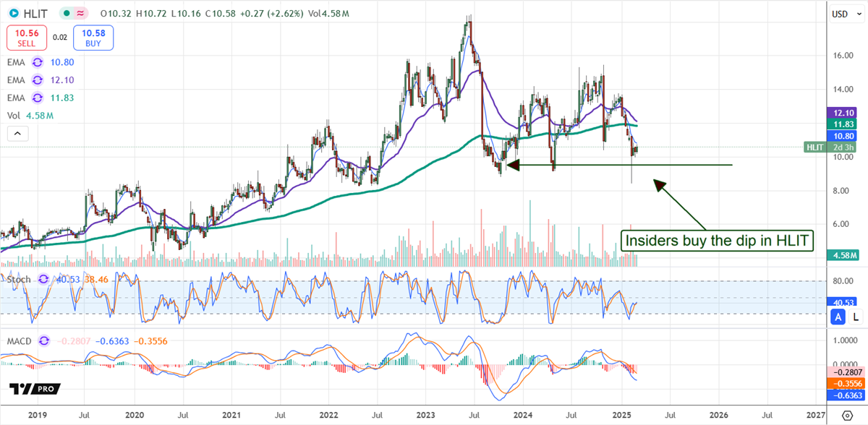
Task: Toggle the green market status dot
Action: [67, 13]
